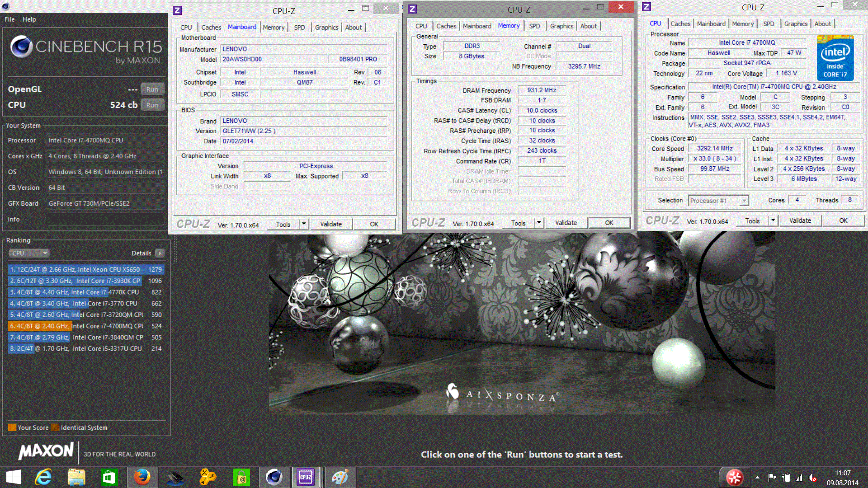868x488 pixels.
Task: Click the Mainboard Model field 20AWS0HD00
Action: [x=274, y=59]
